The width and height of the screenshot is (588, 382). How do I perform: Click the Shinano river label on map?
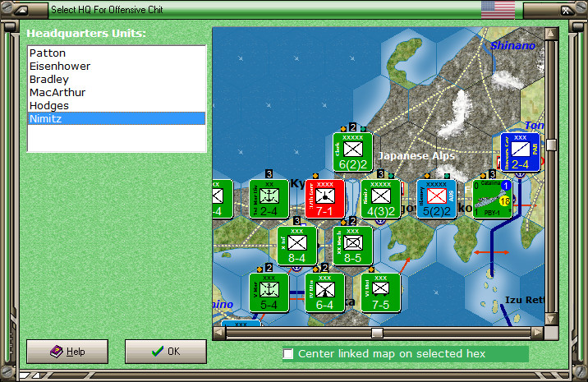click(x=512, y=46)
